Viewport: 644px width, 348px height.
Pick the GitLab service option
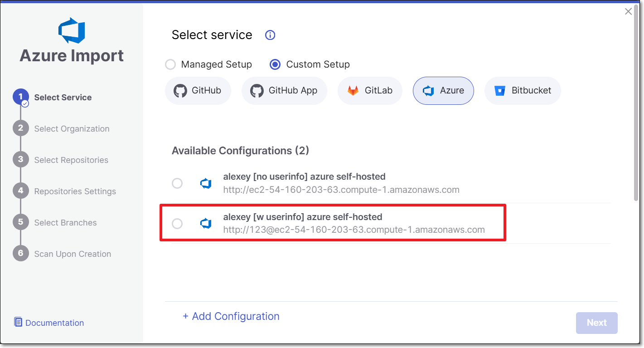click(x=370, y=90)
